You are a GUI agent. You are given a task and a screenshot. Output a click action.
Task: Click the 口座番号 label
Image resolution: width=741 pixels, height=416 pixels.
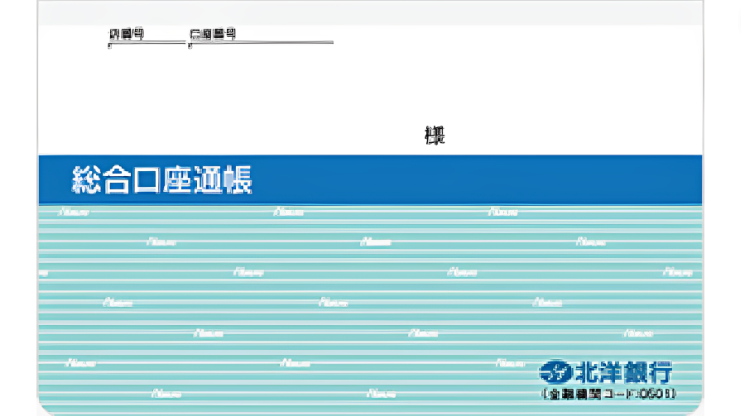(x=213, y=34)
